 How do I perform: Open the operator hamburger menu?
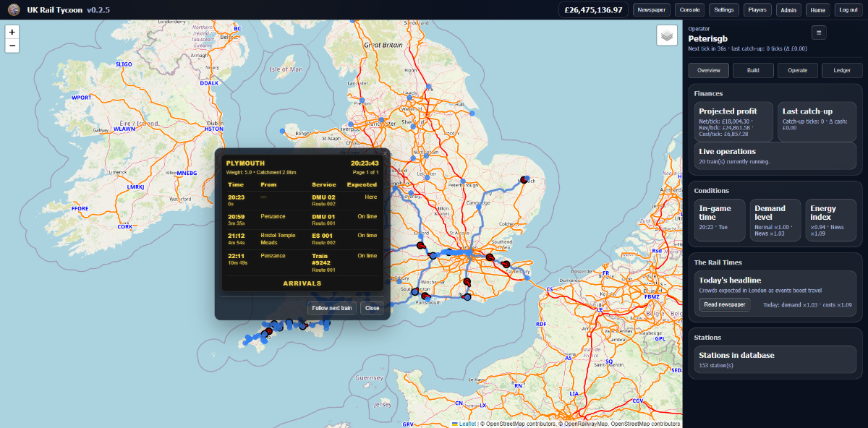(818, 32)
